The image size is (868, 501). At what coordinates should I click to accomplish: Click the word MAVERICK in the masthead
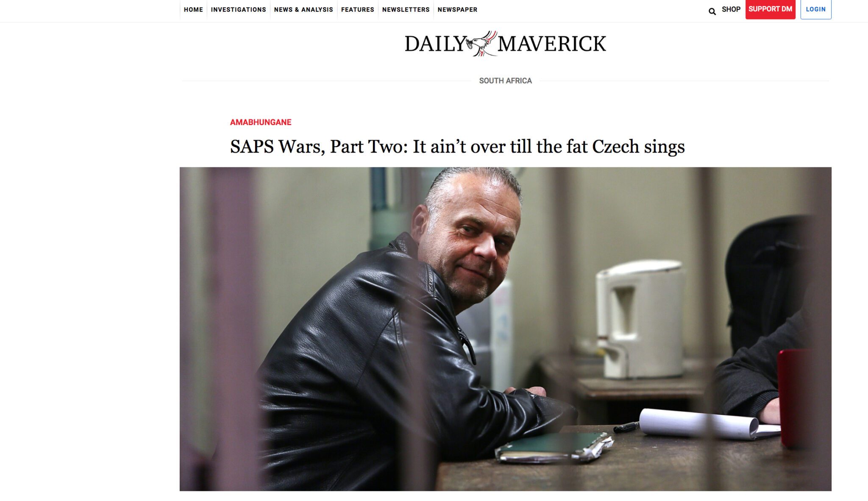pyautogui.click(x=552, y=44)
